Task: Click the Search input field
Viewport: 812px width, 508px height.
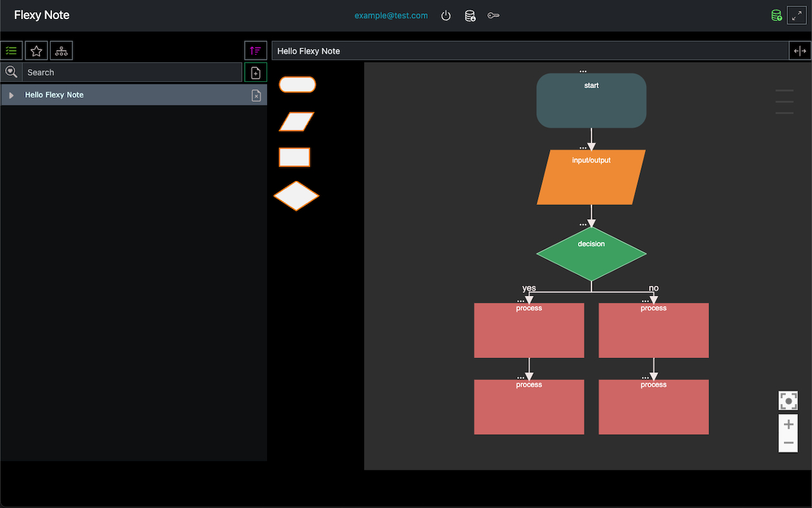Action: tap(132, 72)
